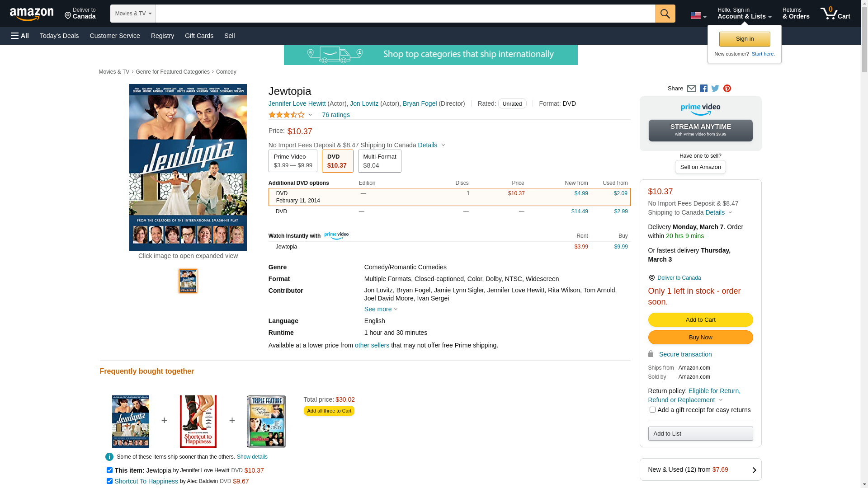Viewport: 868px width, 488px height.
Task: Click the Jewtopia cover thumbnail
Action: click(x=188, y=281)
